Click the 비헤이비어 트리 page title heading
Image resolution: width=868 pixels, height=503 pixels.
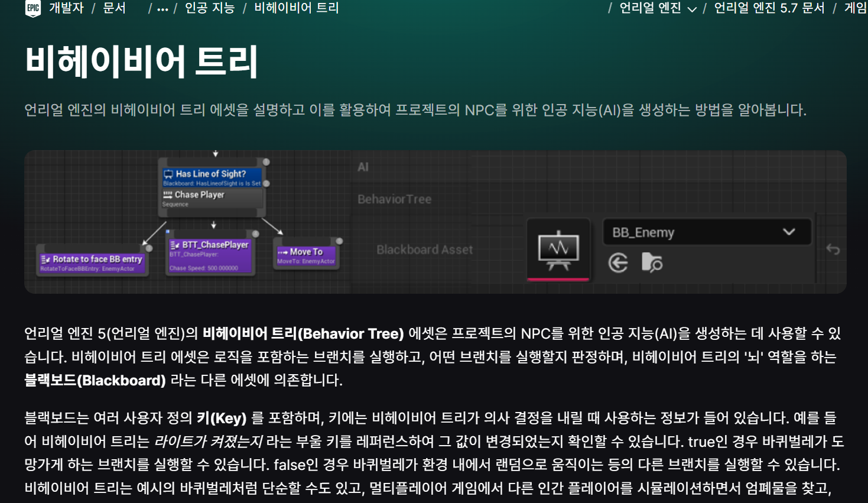[x=142, y=61]
